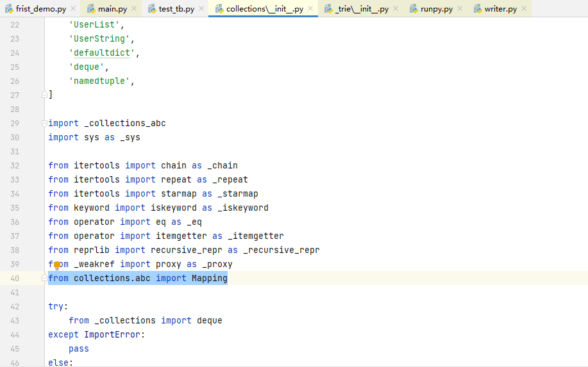Click the else keyword on line 46
Viewport: 588px width, 367px height.
click(x=58, y=363)
